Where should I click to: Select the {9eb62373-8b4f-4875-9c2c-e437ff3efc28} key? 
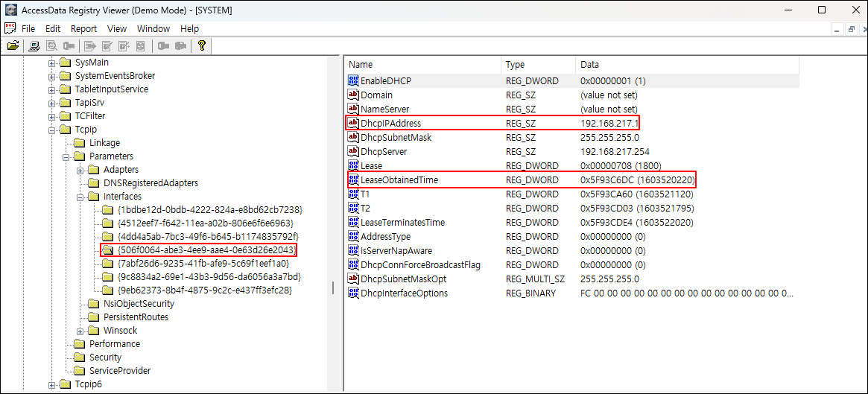[x=204, y=290]
